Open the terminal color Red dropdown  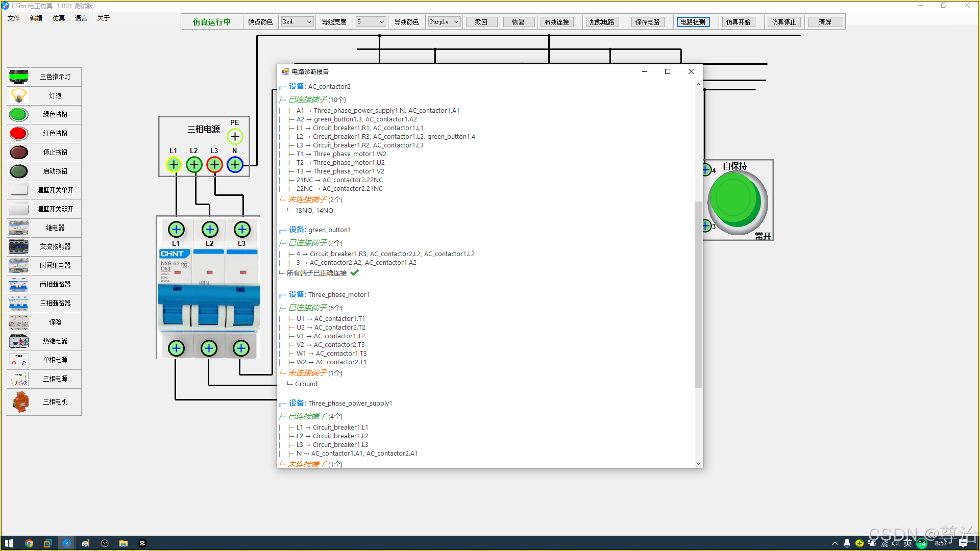click(x=297, y=22)
